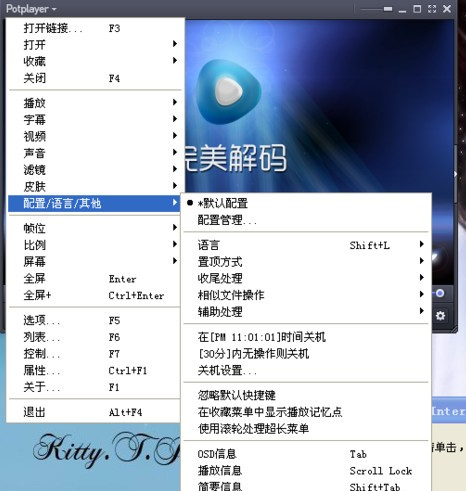Expand the 屏幕 submenu
This screenshot has height=491, width=466.
[x=94, y=262]
